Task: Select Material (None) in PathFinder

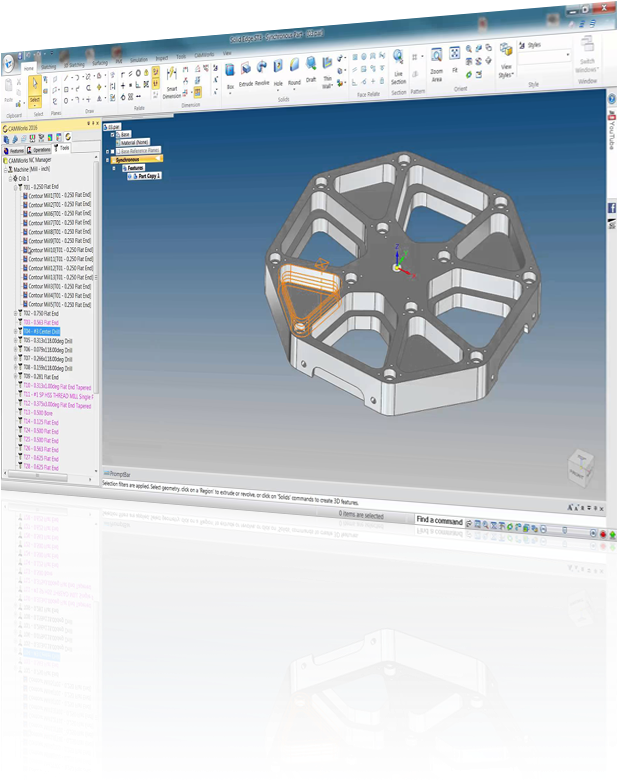Action: pos(133,143)
